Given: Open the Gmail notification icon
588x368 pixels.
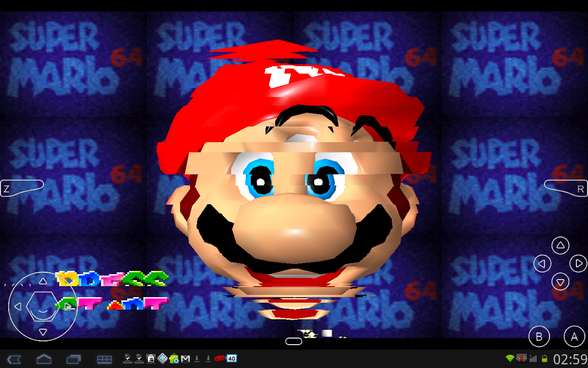Looking at the screenshot, I should pyautogui.click(x=186, y=359).
